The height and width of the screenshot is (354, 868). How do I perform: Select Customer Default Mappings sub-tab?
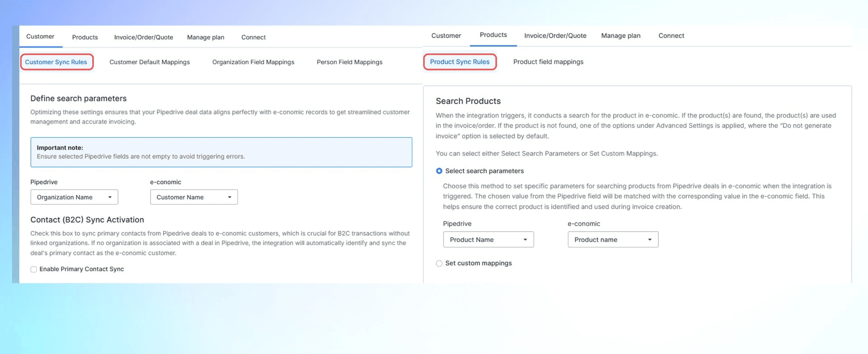click(150, 62)
